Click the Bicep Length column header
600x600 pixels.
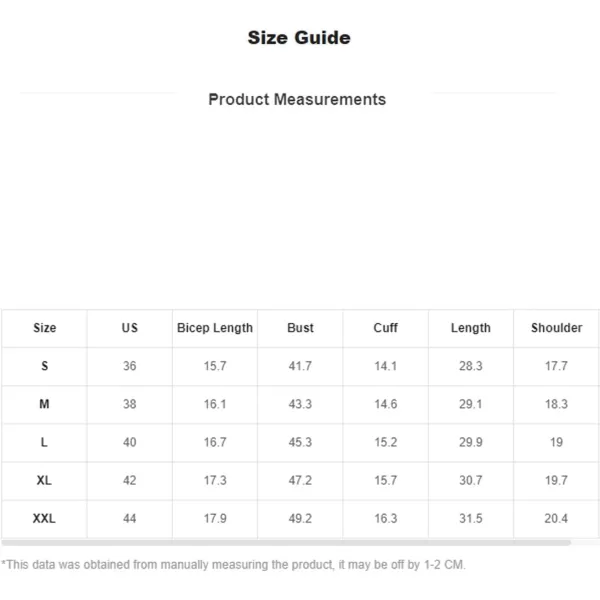(215, 328)
